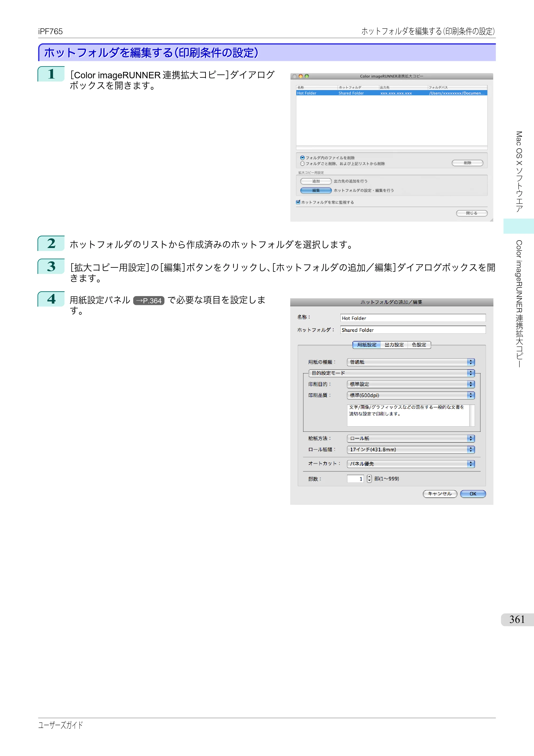
Task: Toggle 'ホットフォルダを常に監視する' checkbox
Action: coord(298,202)
